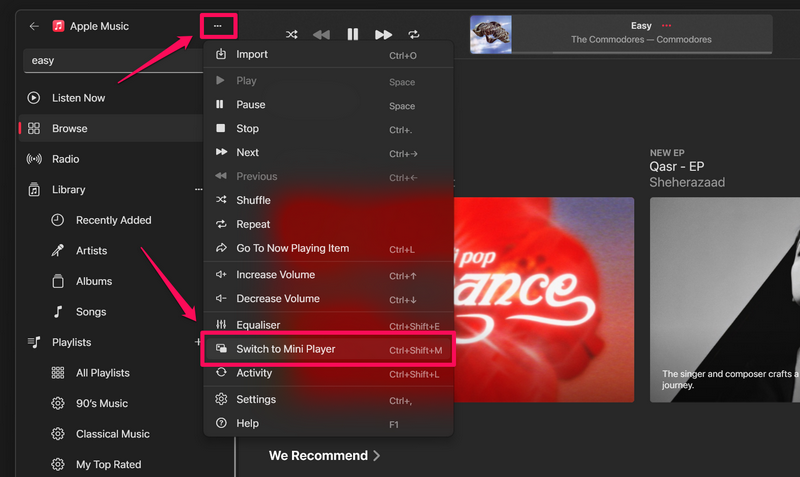
Task: Go to previous track in top bar
Action: 321,34
